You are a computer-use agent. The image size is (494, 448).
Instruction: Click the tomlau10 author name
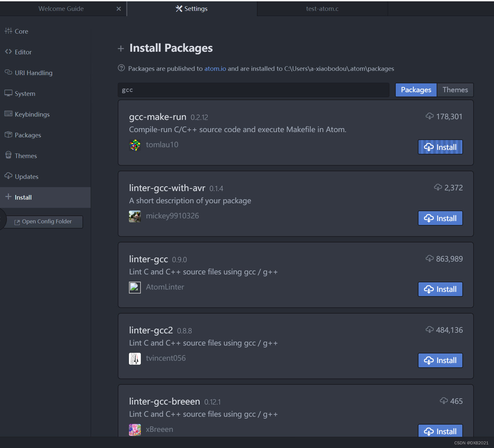(x=162, y=145)
